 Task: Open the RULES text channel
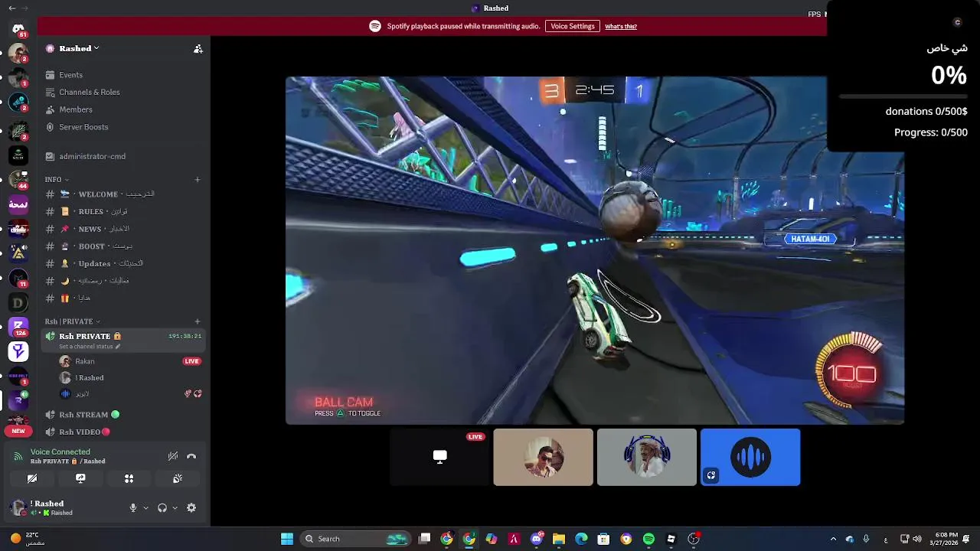pyautogui.click(x=123, y=211)
